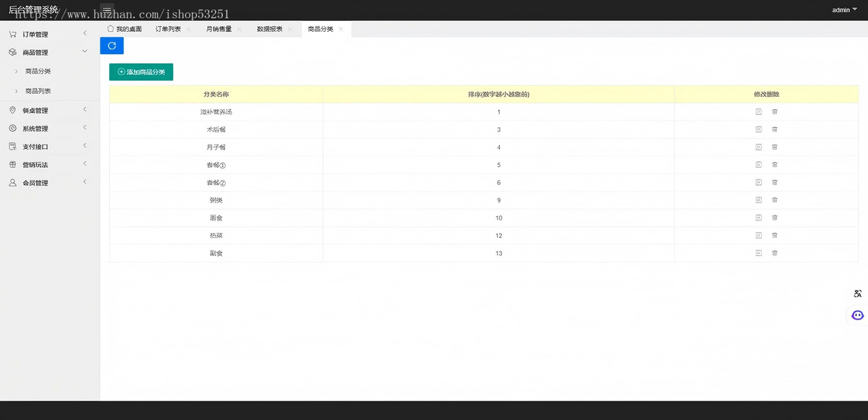Open the admin user dropdown
Viewport: 868px width, 420px height.
(x=845, y=10)
